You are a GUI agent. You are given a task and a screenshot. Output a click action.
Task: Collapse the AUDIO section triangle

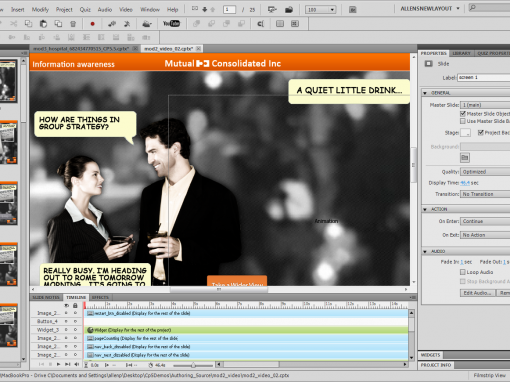[425, 251]
